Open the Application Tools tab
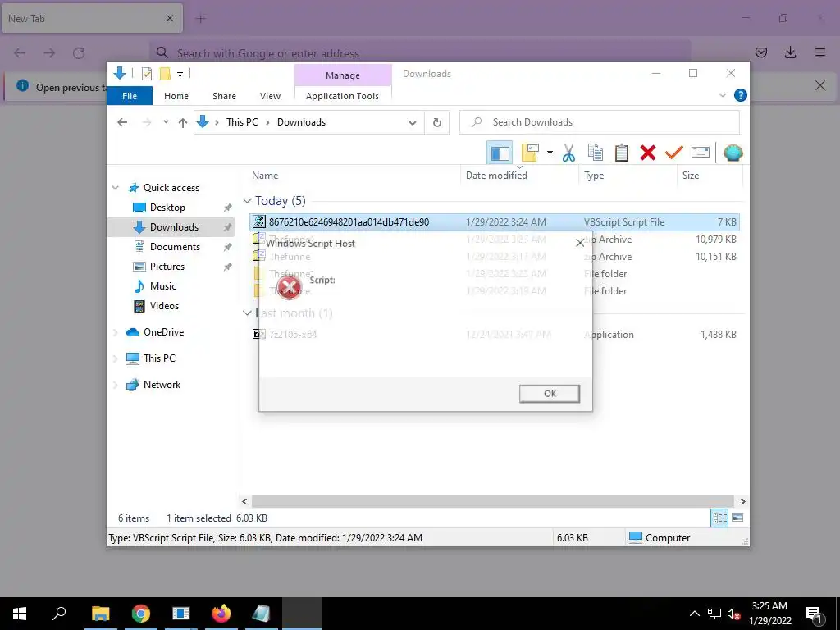 click(342, 96)
